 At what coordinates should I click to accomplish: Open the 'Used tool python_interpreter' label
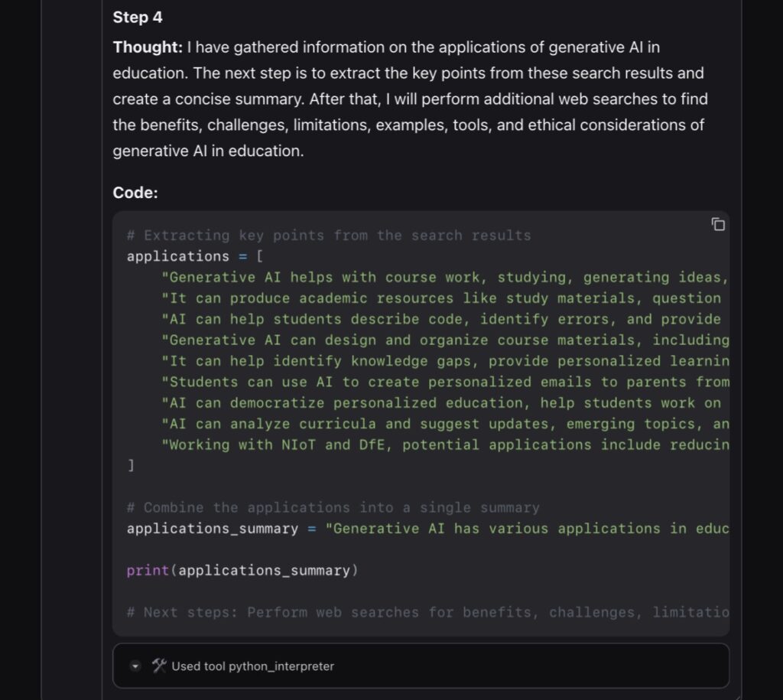(x=252, y=666)
